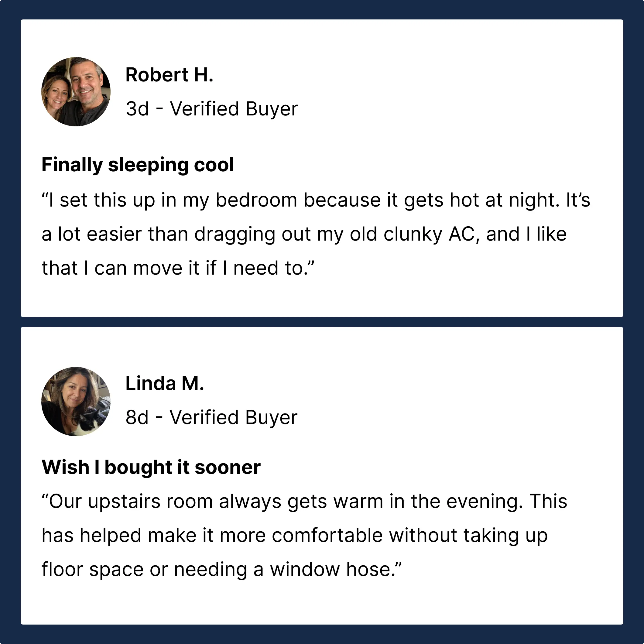The height and width of the screenshot is (644, 644).
Task: Click the white card containing Linda's review
Action: (x=322, y=476)
